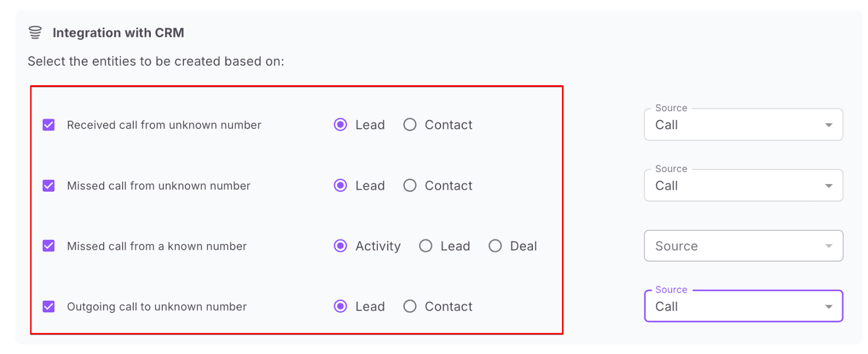Choose Contact for missed unknown call
This screenshot has width=868, height=354.
pos(410,186)
